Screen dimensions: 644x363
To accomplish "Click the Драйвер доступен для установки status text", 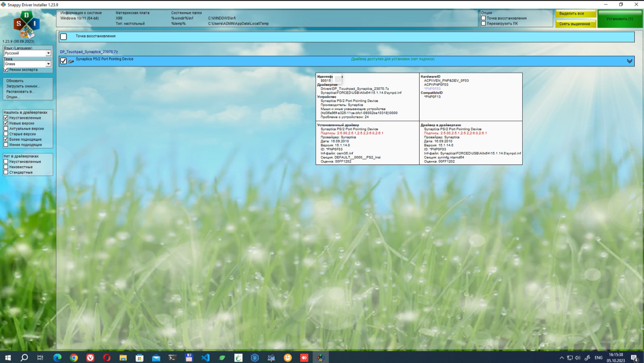I will [392, 59].
